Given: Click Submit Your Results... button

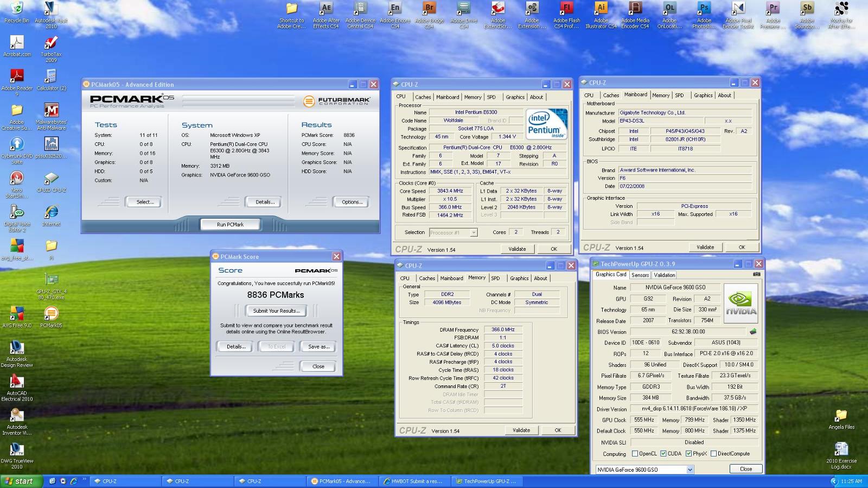Looking at the screenshot, I should pyautogui.click(x=276, y=311).
